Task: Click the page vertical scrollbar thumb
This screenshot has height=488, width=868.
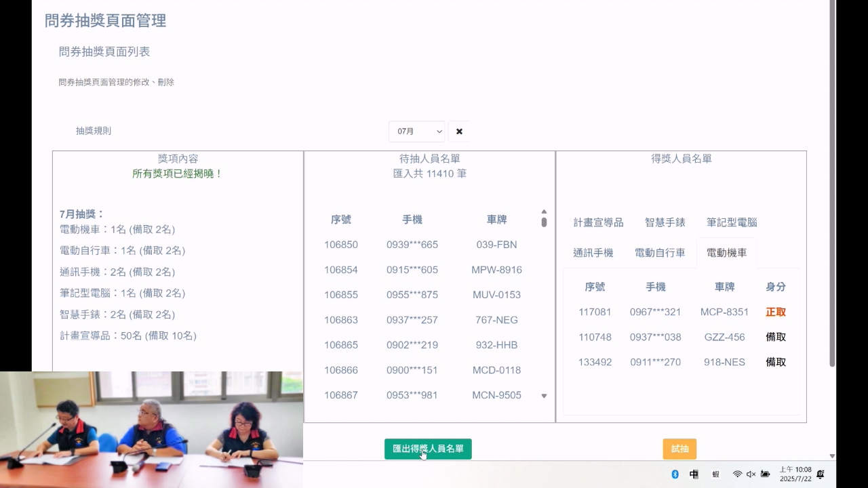Action: coord(832,183)
